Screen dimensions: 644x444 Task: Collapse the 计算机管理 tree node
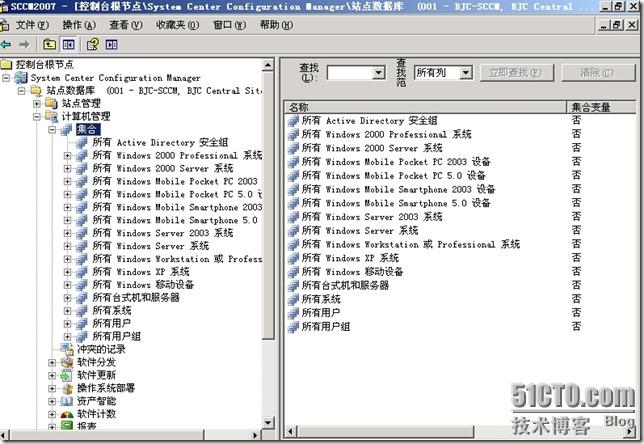[37, 117]
